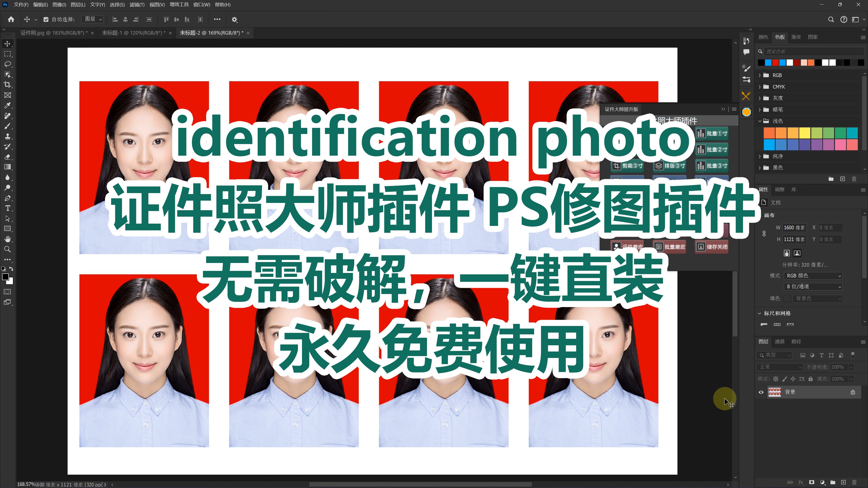Switch to 证件照.jpg document tab
This screenshot has width=868, height=488.
click(x=54, y=33)
